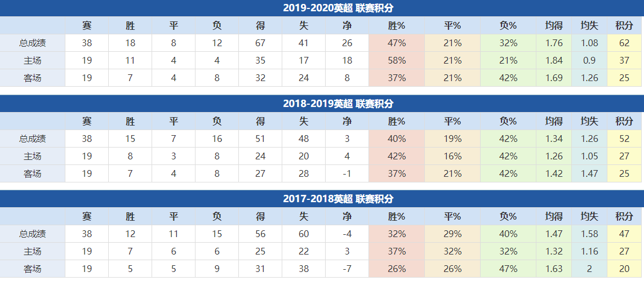Click 负% column header in 2017-2018 table
The width and height of the screenshot is (644, 281).
(x=508, y=216)
